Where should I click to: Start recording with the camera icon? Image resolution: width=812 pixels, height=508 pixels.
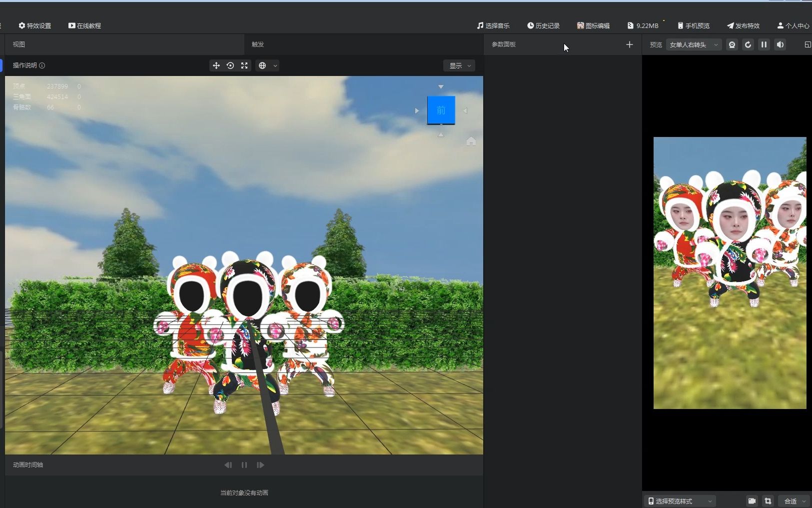click(752, 501)
